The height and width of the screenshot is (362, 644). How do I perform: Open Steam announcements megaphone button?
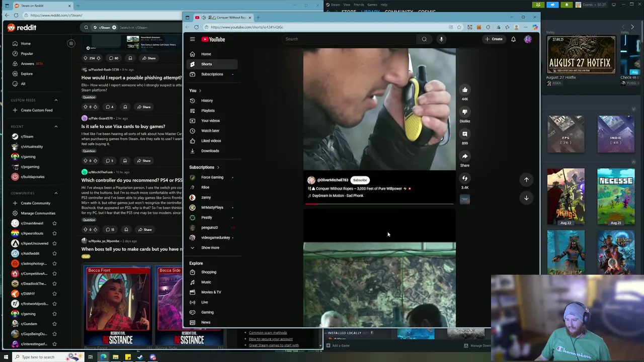pos(552,5)
